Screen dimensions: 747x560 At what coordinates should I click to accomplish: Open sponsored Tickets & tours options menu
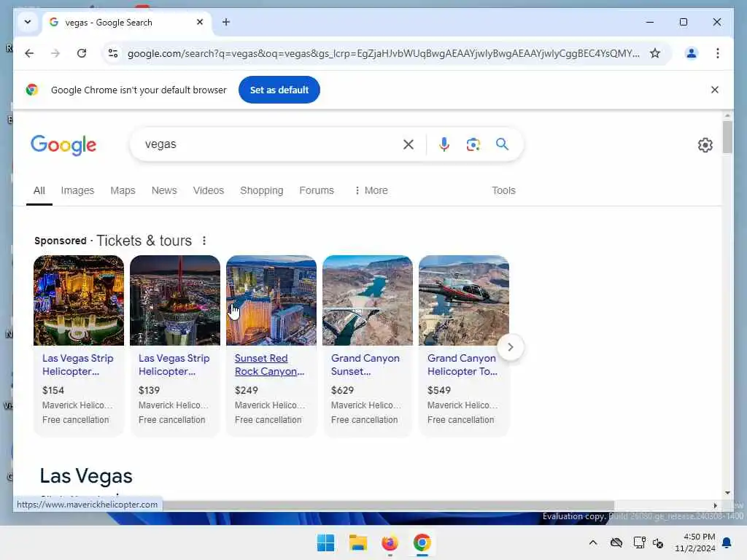(x=204, y=241)
